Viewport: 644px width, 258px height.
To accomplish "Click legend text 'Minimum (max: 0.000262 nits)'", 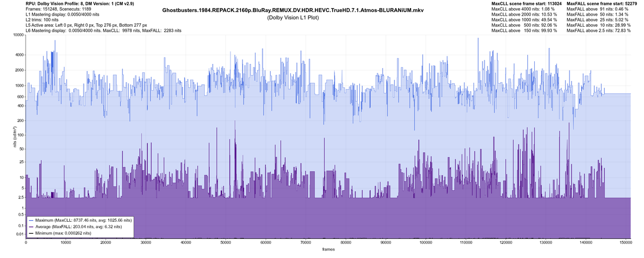I will click(63, 234).
